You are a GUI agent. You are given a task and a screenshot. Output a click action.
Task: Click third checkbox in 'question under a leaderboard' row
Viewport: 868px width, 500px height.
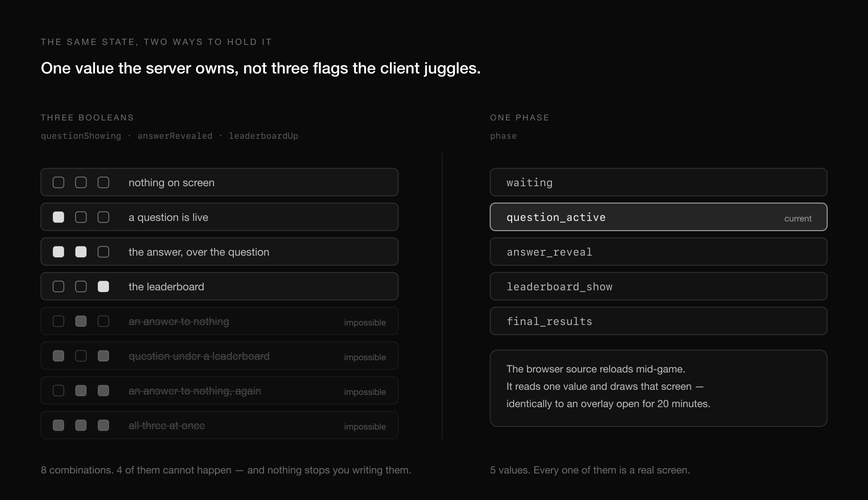coord(104,356)
